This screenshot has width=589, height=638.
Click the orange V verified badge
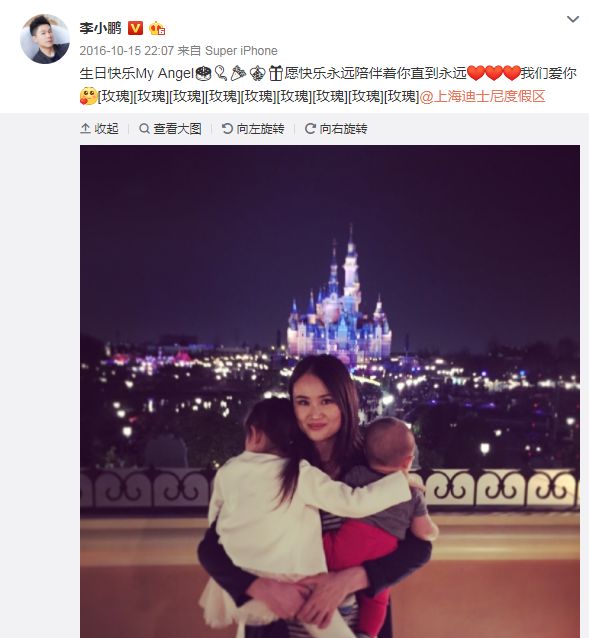click(x=135, y=28)
